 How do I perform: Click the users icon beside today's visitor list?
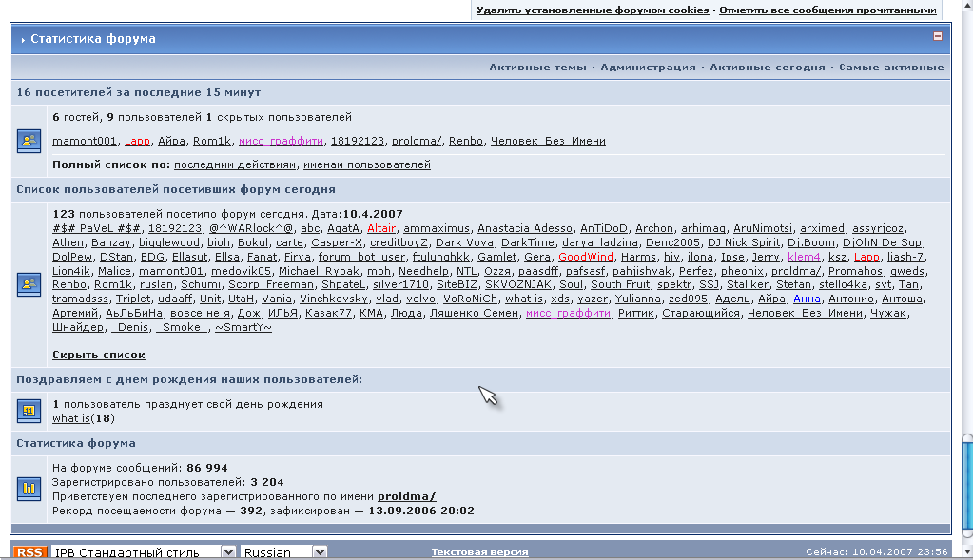[29, 283]
